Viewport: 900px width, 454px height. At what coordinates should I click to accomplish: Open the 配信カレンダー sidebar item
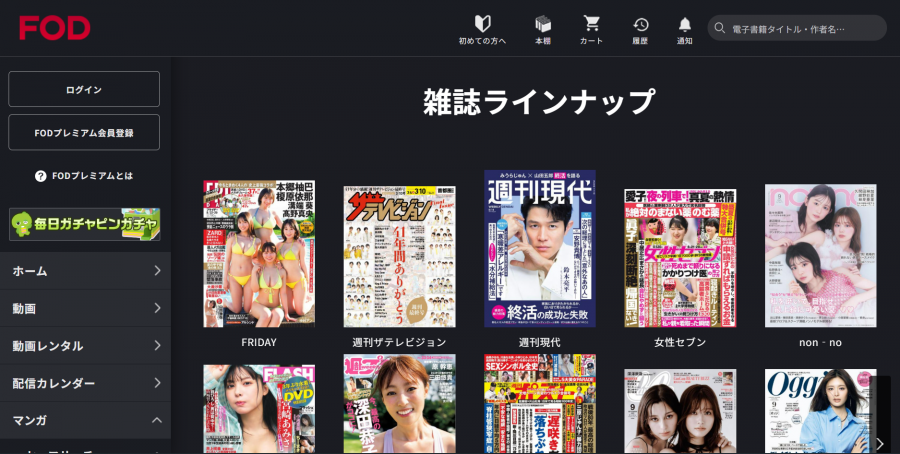pos(86,383)
